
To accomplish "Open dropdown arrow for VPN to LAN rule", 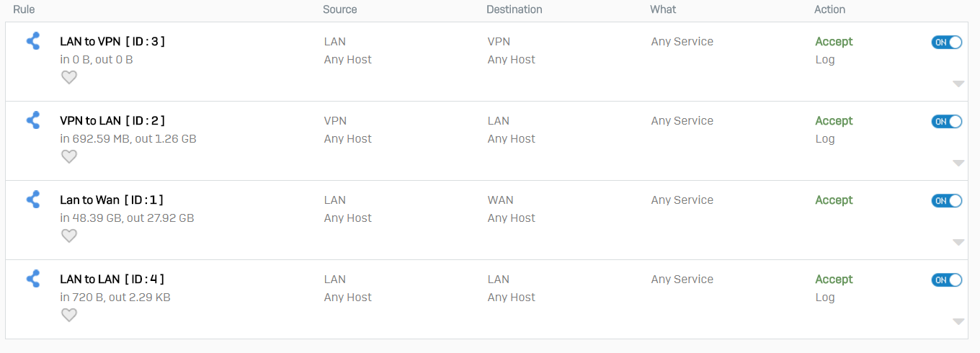I will (x=958, y=163).
